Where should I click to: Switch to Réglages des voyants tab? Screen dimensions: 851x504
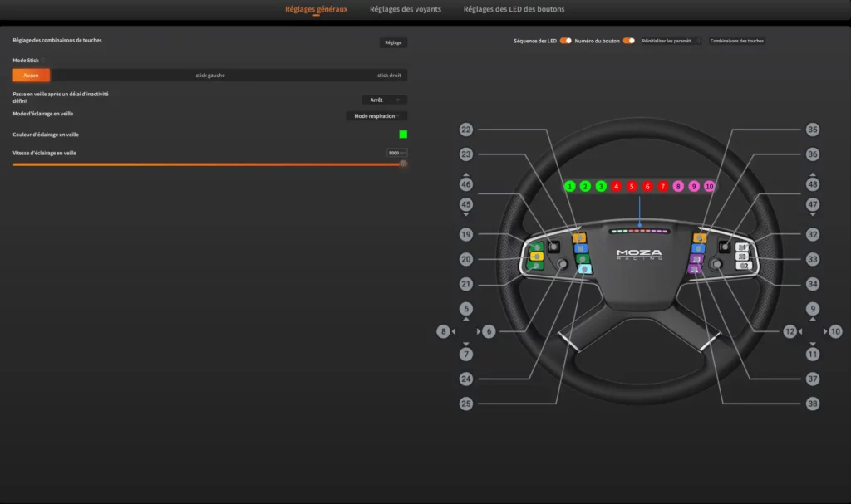406,9
